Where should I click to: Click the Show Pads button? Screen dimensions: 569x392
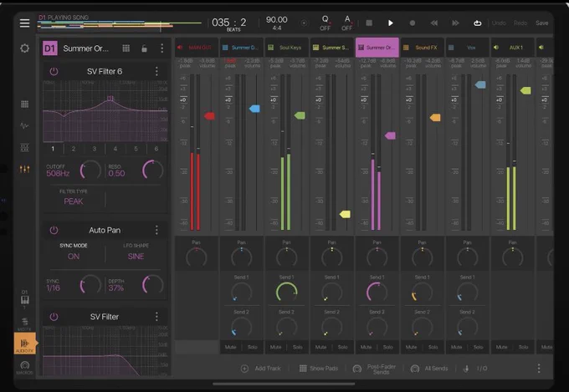click(319, 369)
